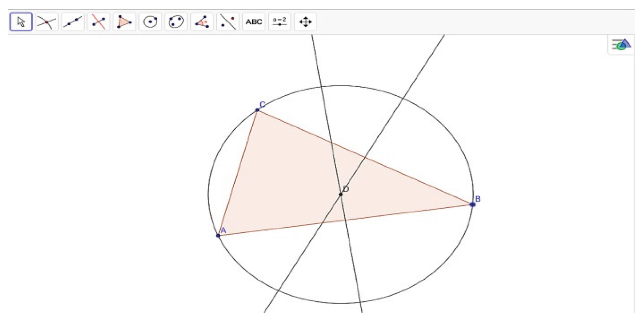Screen dimensions: 644x325
Task: Select the Angle measurement tool
Action: pyautogui.click(x=202, y=22)
